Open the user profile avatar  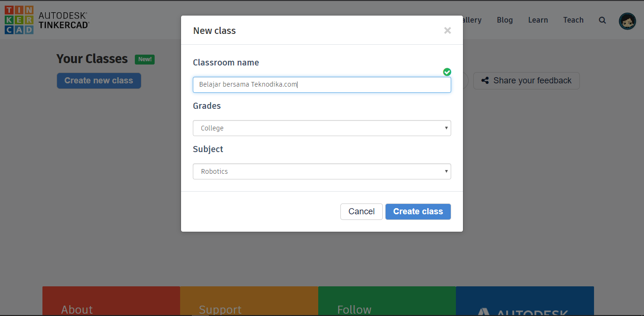[x=627, y=21]
